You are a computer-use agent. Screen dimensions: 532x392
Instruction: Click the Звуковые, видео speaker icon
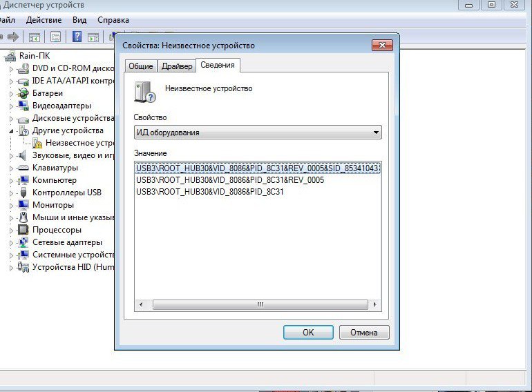[x=22, y=155]
